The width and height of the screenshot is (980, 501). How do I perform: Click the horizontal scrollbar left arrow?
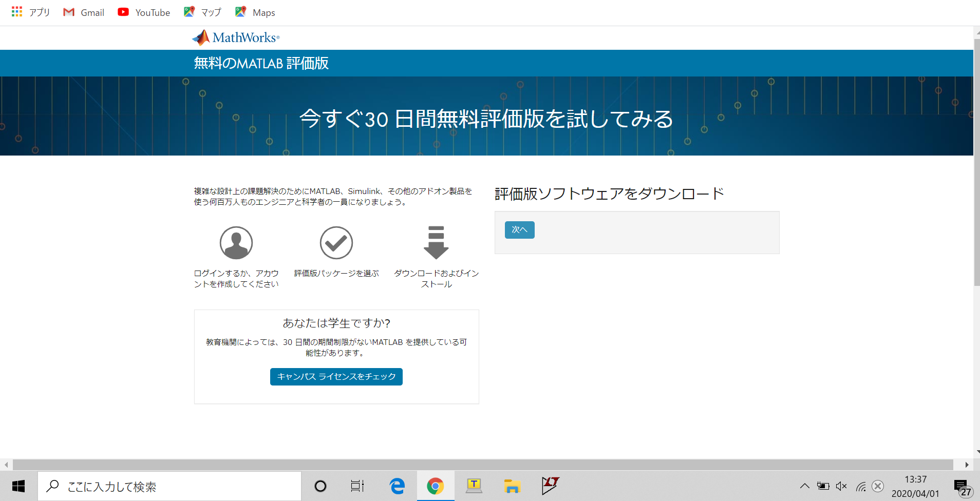6,465
